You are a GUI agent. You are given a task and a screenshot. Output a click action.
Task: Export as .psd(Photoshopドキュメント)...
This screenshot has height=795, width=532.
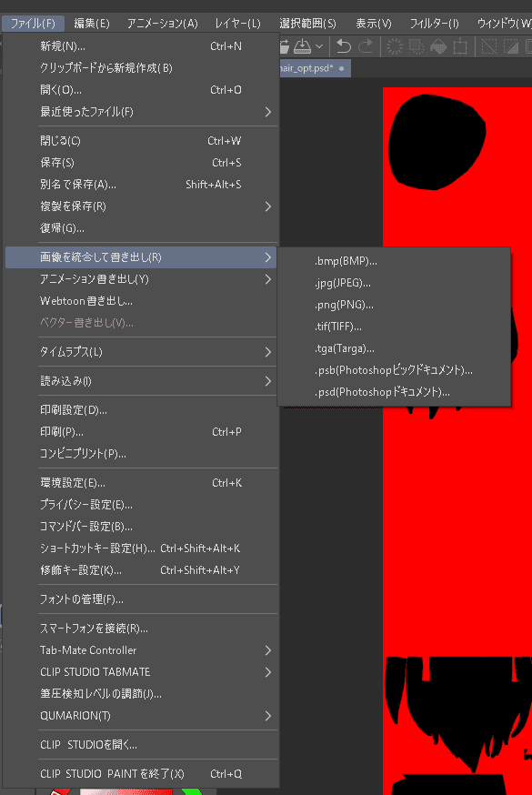pos(394,392)
